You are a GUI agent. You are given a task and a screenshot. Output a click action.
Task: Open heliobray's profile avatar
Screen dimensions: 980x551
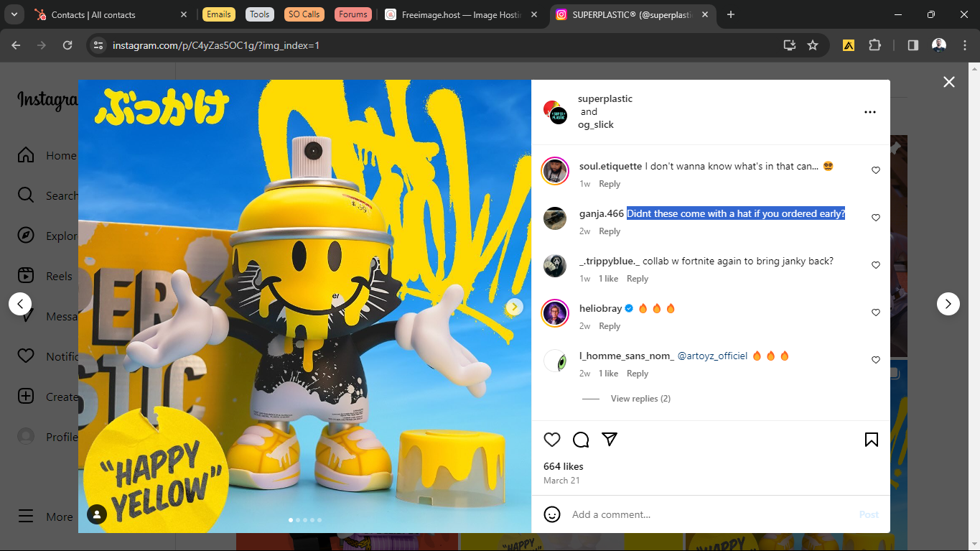click(555, 313)
